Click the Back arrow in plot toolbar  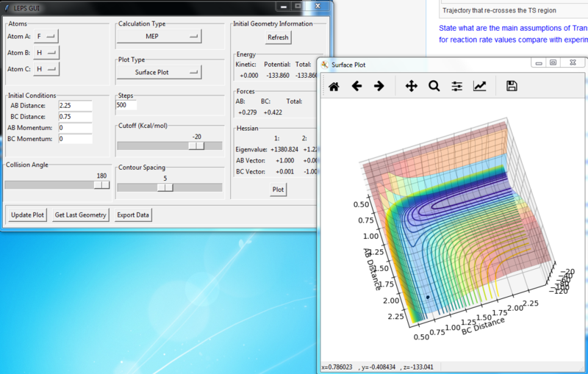(356, 86)
